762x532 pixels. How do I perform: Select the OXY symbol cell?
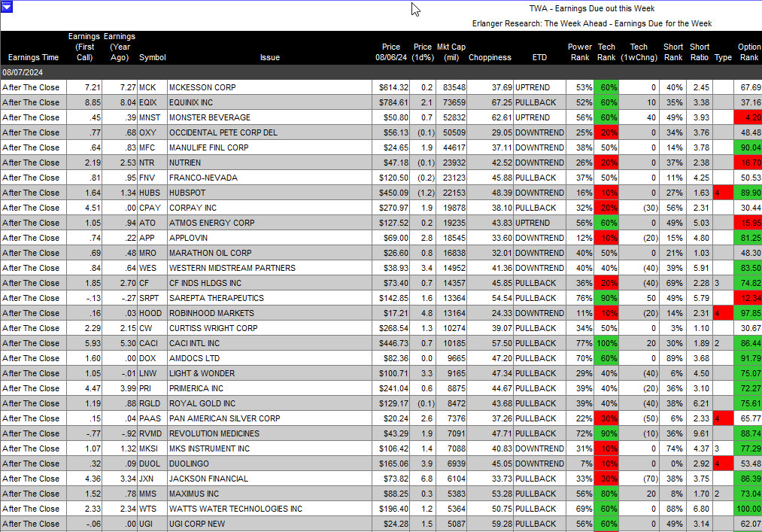[152, 132]
